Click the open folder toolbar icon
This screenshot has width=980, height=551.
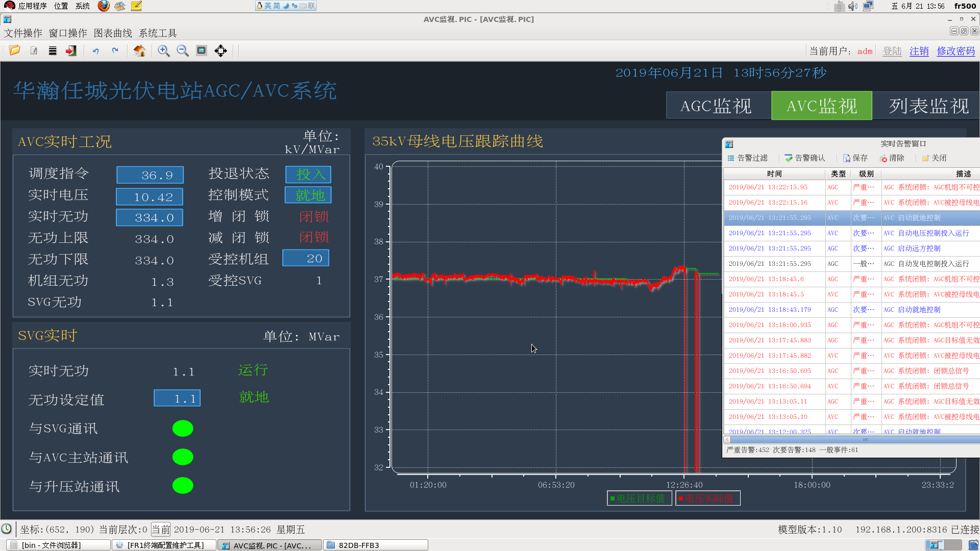tap(15, 51)
